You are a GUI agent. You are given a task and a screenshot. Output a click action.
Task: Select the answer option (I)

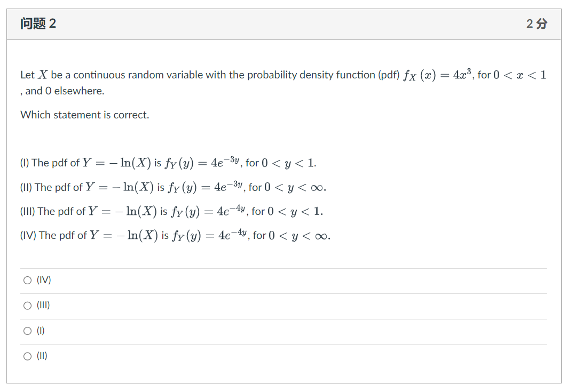tap(27, 331)
